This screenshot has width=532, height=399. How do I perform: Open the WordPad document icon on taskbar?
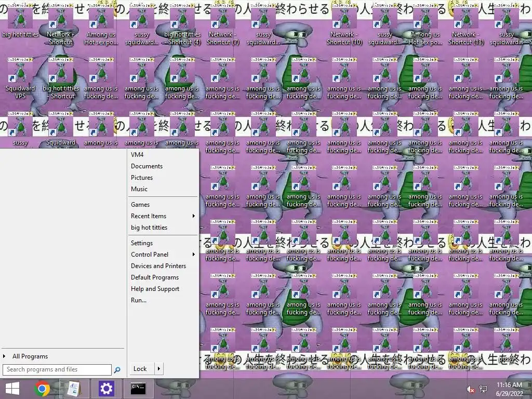pos(74,389)
